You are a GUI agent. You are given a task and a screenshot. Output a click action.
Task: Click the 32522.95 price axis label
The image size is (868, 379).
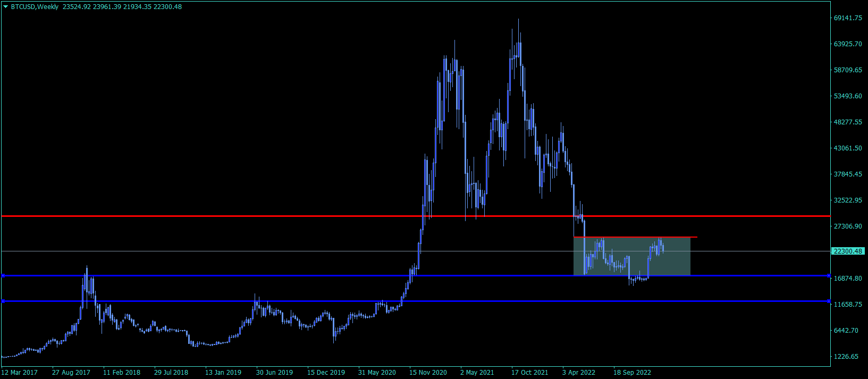pyautogui.click(x=848, y=200)
